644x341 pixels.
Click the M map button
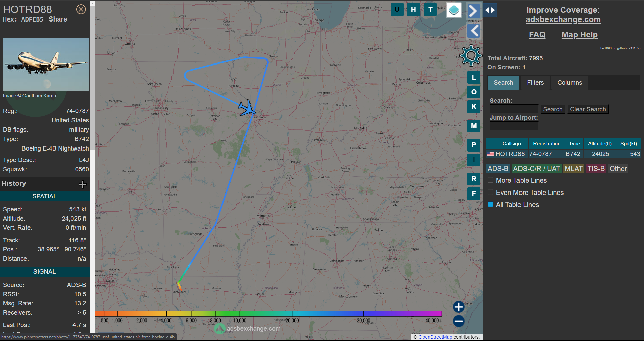click(x=474, y=126)
